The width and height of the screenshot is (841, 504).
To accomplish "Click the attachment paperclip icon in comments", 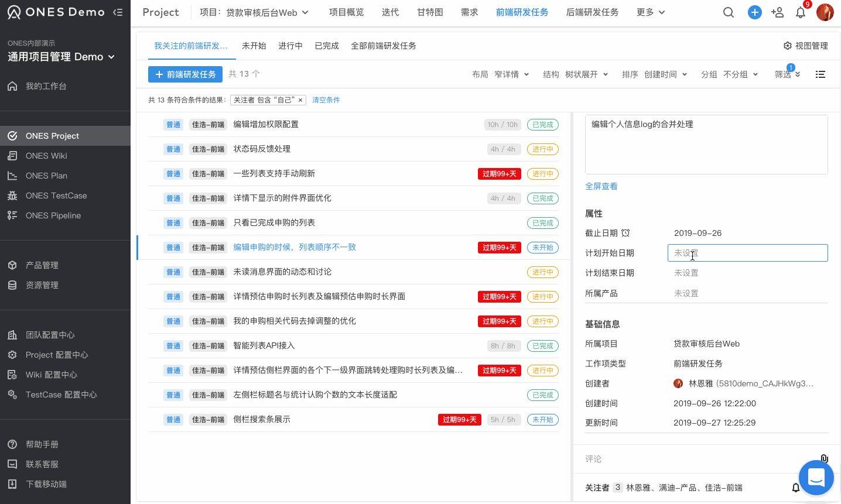I will click(824, 459).
